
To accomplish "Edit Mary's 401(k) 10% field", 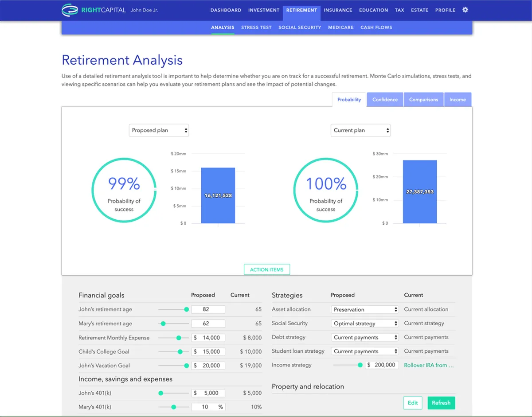I will [208, 407].
